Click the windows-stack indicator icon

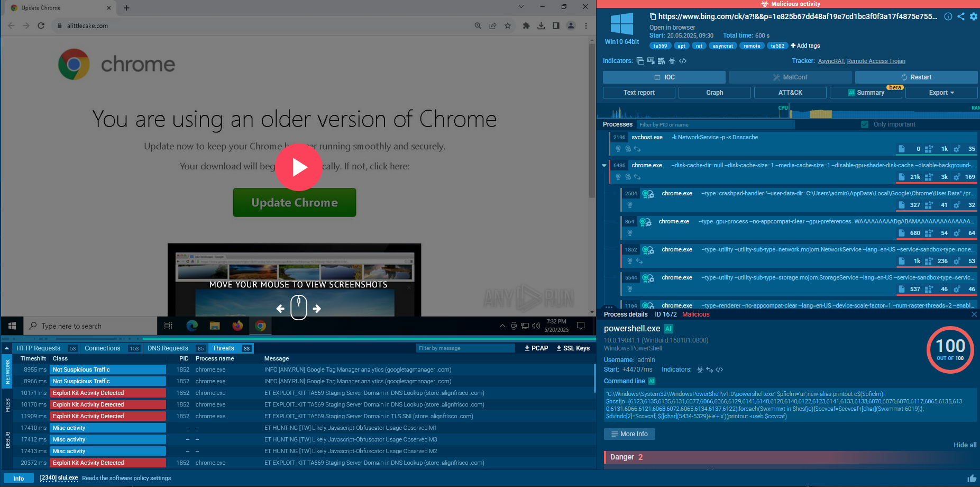click(x=640, y=61)
